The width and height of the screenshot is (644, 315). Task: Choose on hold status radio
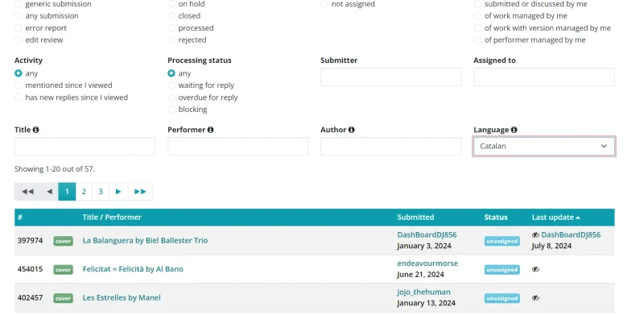(x=171, y=4)
